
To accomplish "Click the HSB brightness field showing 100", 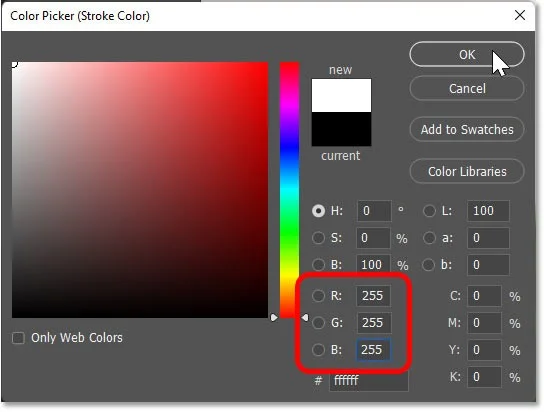I will (373, 265).
